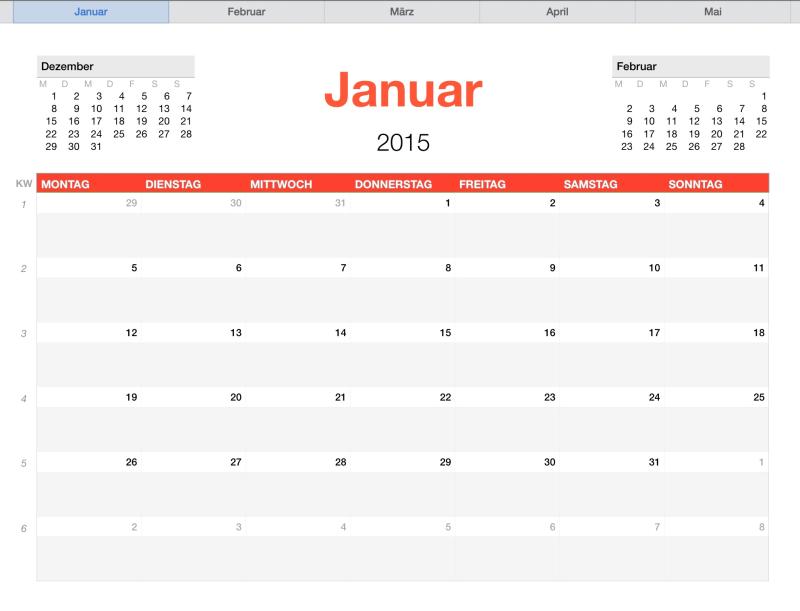Select week number 3 in the KW column
The width and height of the screenshot is (800, 611).
click(22, 331)
